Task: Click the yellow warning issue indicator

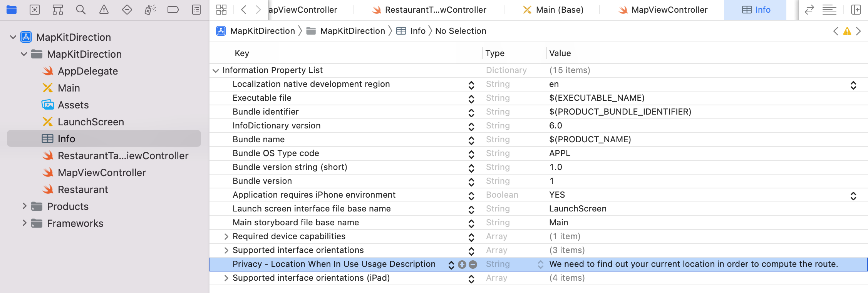Action: (x=847, y=32)
